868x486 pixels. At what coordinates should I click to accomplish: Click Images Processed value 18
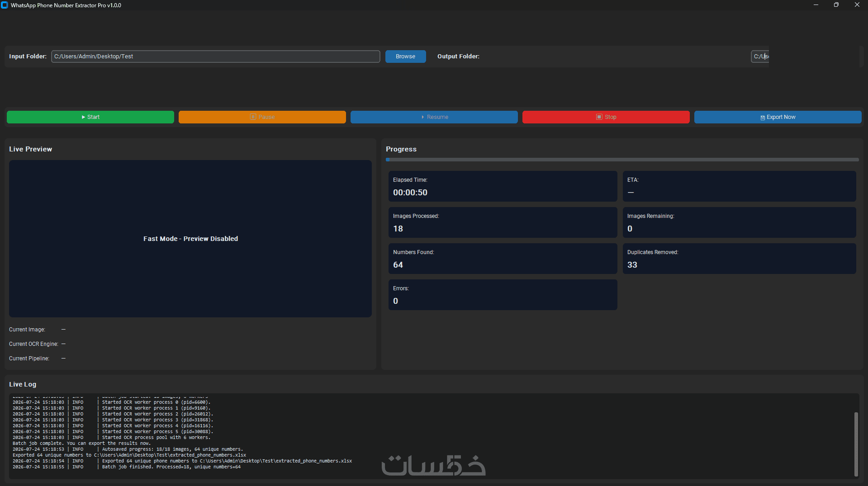(x=398, y=229)
